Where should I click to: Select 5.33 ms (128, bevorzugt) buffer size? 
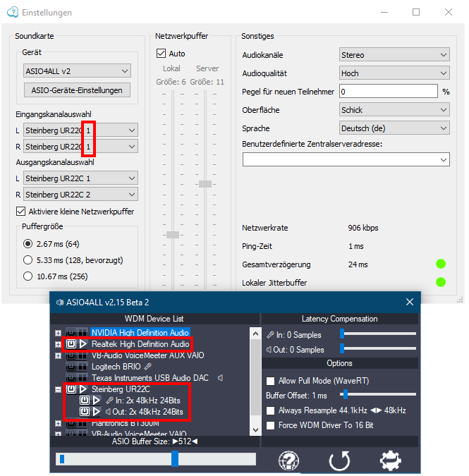[28, 260]
